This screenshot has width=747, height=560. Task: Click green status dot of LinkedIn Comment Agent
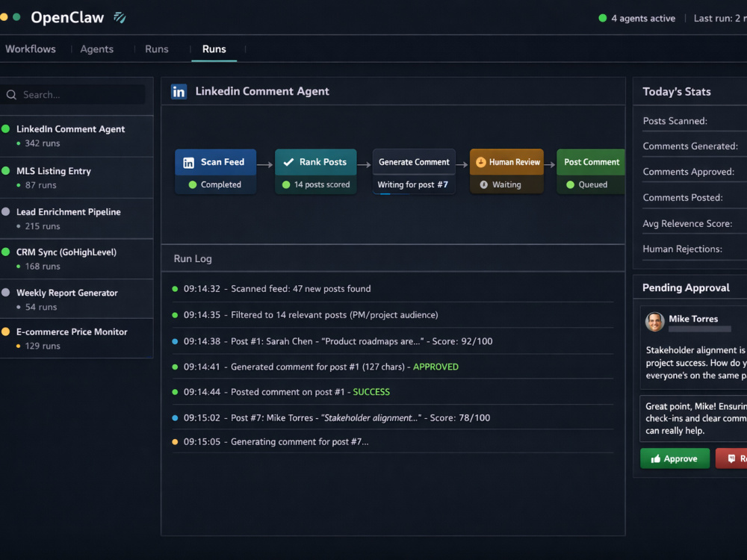[6, 128]
